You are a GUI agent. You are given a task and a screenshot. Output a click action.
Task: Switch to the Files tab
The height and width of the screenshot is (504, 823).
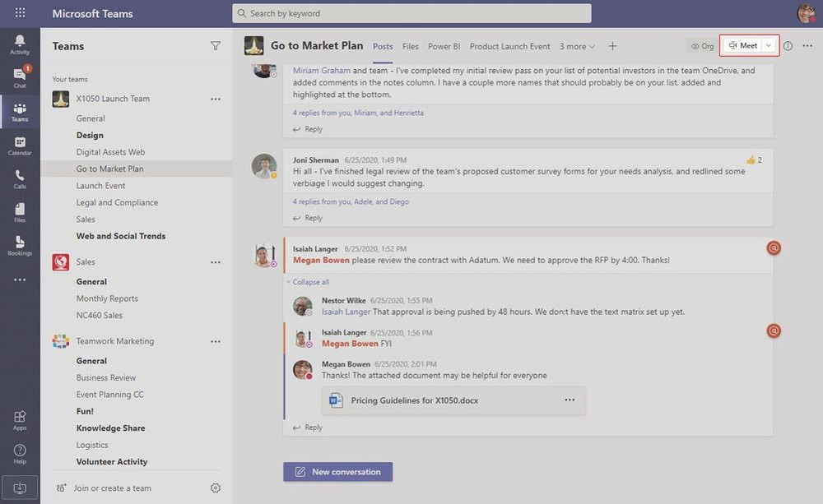click(x=411, y=46)
